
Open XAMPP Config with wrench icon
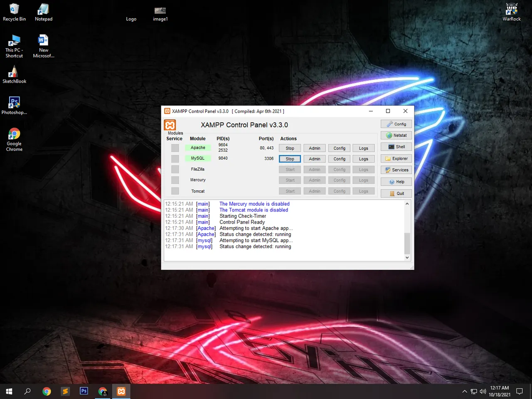point(396,124)
